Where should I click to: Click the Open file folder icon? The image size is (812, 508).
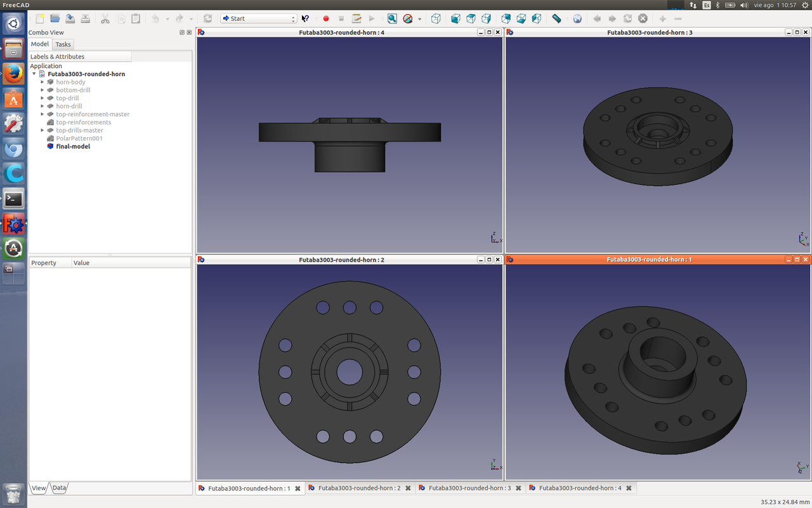click(x=55, y=19)
